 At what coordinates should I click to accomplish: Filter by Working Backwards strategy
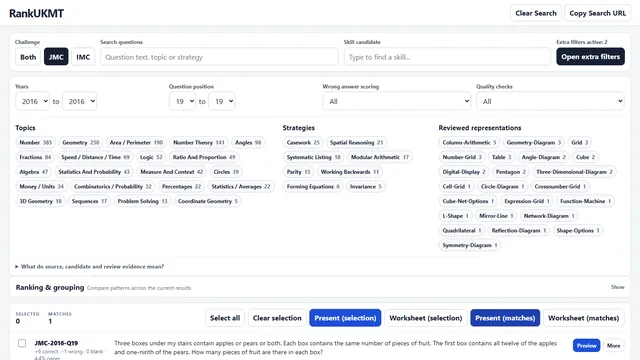tap(349, 172)
